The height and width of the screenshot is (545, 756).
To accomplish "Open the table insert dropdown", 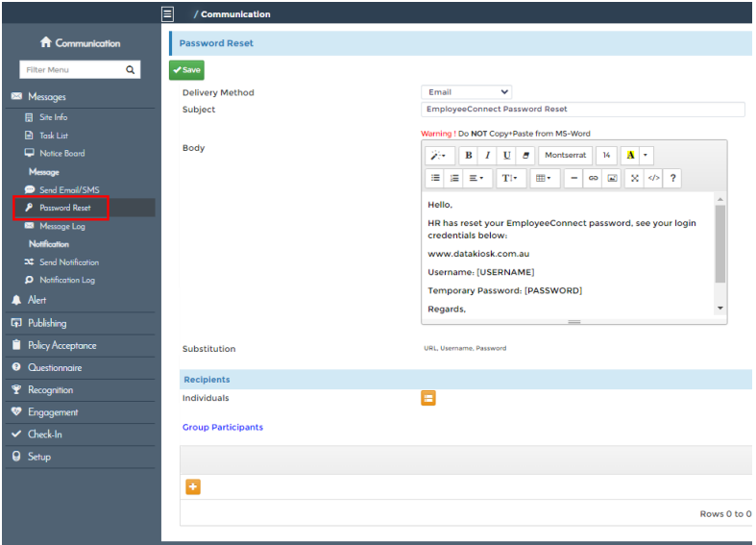I will point(544,178).
